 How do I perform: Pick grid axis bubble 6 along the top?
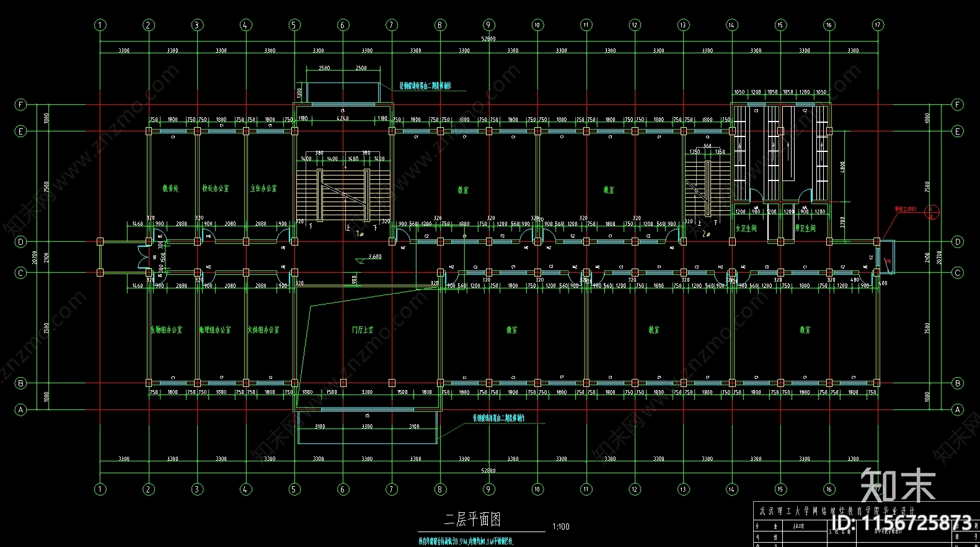click(343, 25)
